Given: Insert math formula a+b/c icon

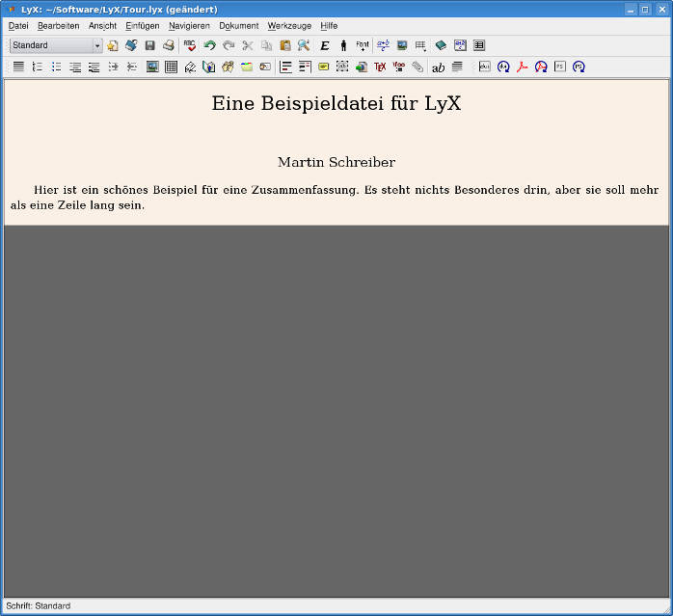Looking at the screenshot, I should (x=384, y=45).
